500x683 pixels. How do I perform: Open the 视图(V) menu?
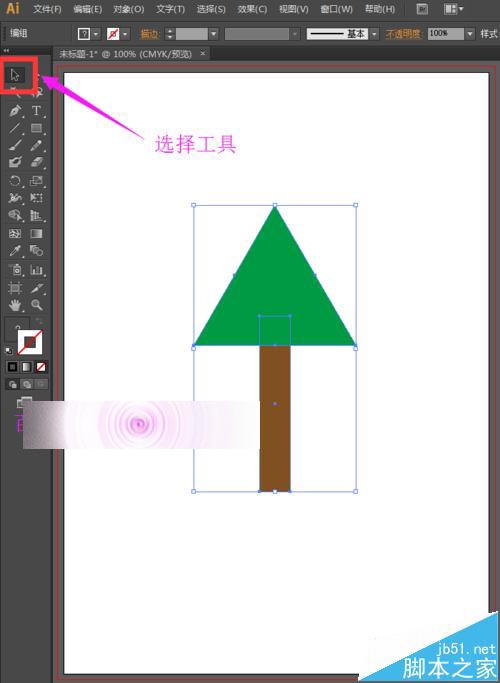click(294, 9)
